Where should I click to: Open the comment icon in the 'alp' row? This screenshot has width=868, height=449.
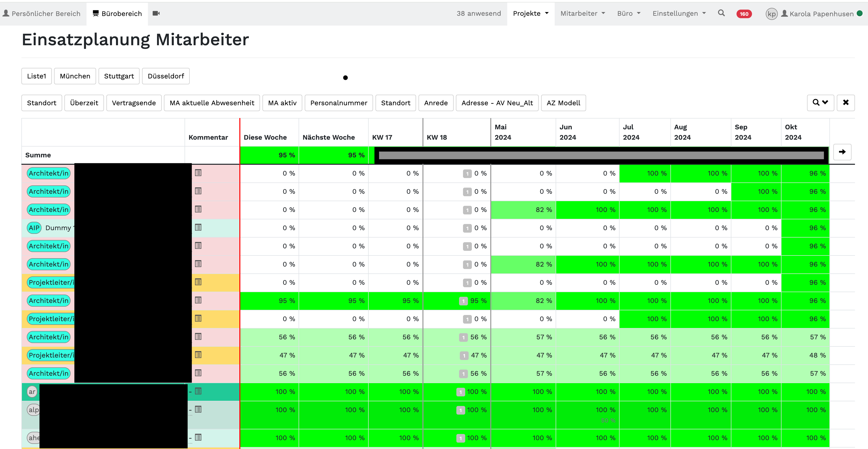(198, 410)
